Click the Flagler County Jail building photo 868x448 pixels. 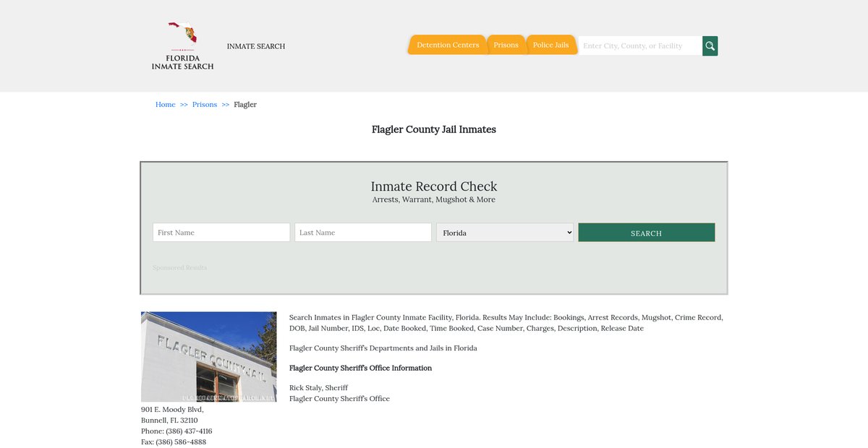point(209,357)
